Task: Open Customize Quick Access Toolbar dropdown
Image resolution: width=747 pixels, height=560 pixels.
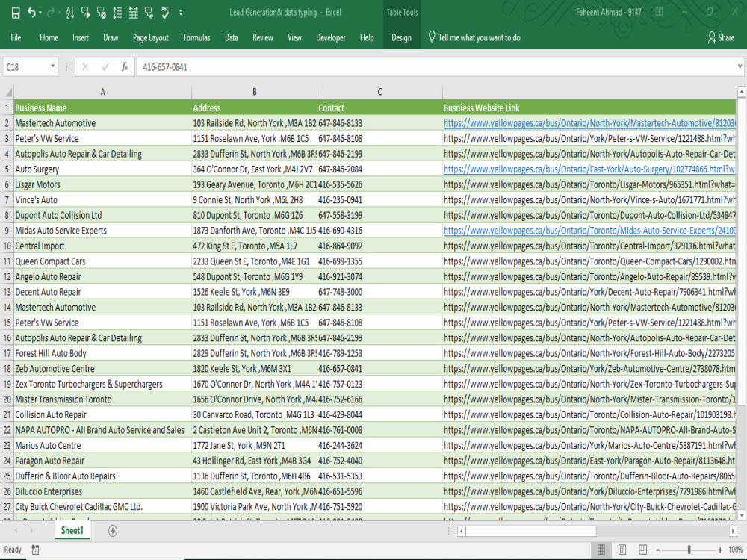Action: [181, 13]
